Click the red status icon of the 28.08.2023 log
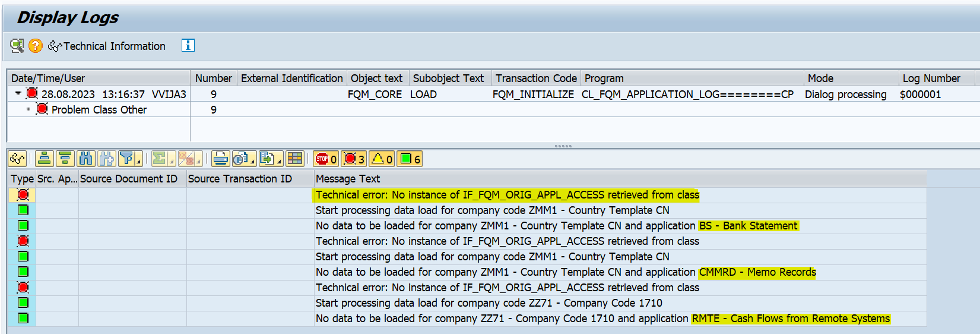 click(32, 93)
